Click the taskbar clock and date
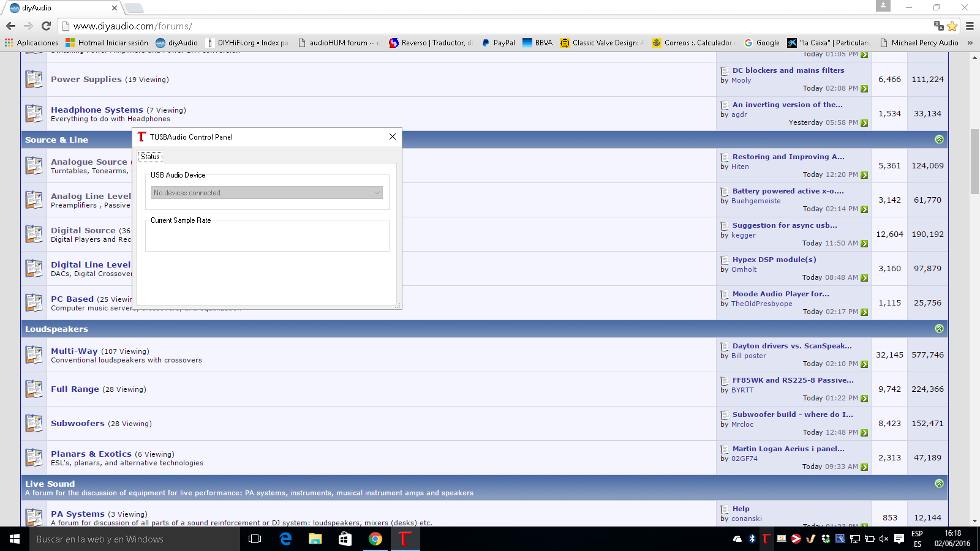The image size is (980, 551). click(x=952, y=539)
